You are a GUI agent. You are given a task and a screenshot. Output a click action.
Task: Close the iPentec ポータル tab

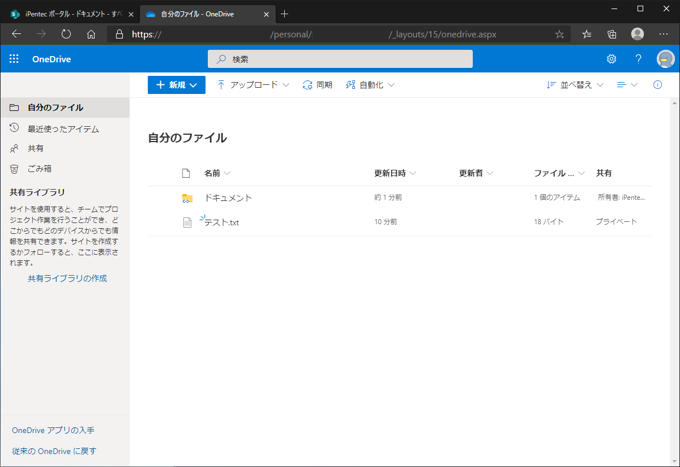point(131,14)
